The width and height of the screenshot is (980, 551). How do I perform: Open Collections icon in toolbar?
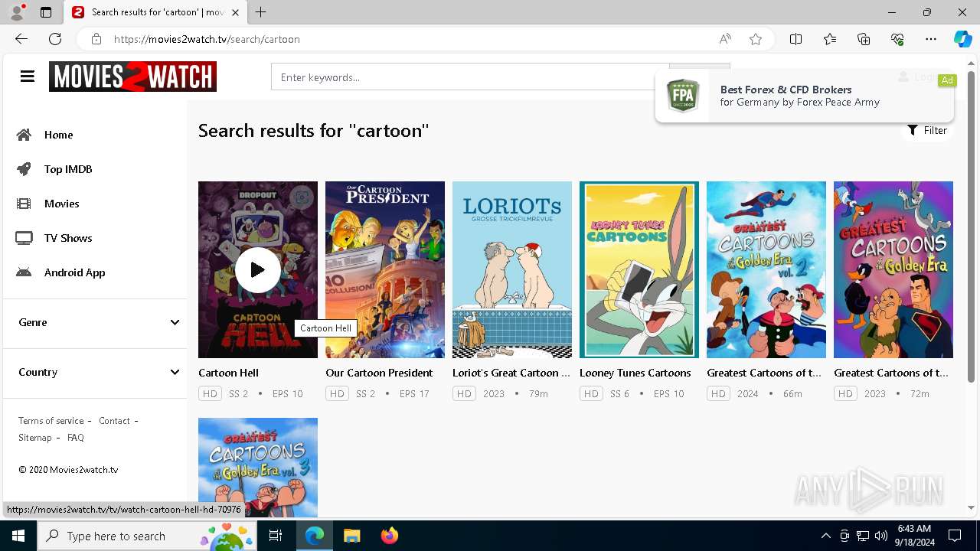864,39
